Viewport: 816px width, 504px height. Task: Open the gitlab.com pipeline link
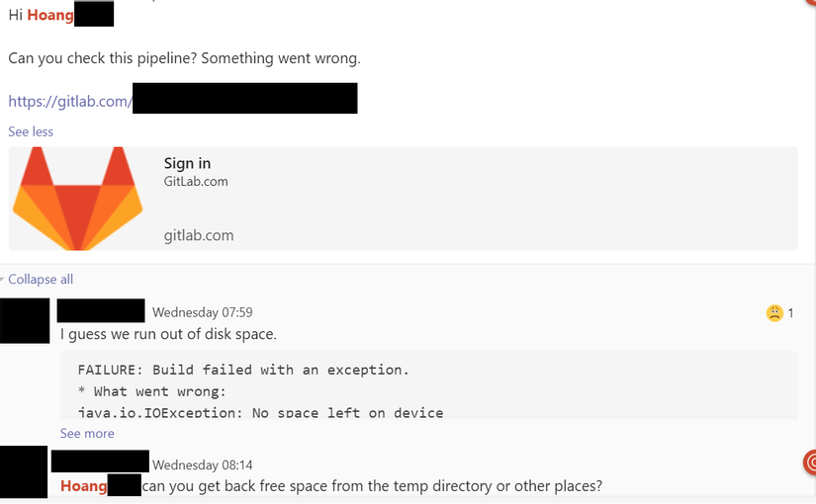[x=70, y=101]
